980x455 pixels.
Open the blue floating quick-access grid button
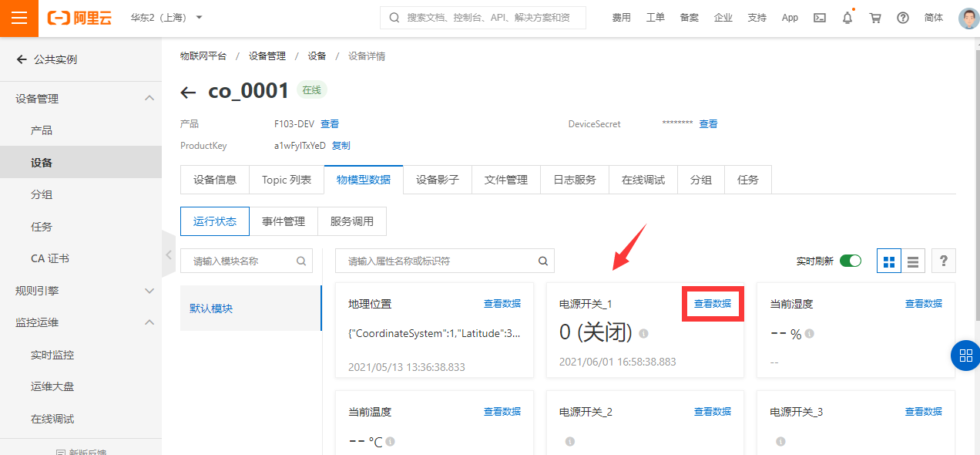(965, 356)
